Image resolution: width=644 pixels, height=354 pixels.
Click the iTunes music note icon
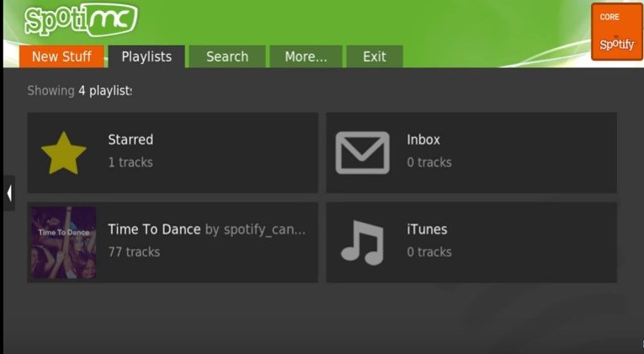click(362, 243)
